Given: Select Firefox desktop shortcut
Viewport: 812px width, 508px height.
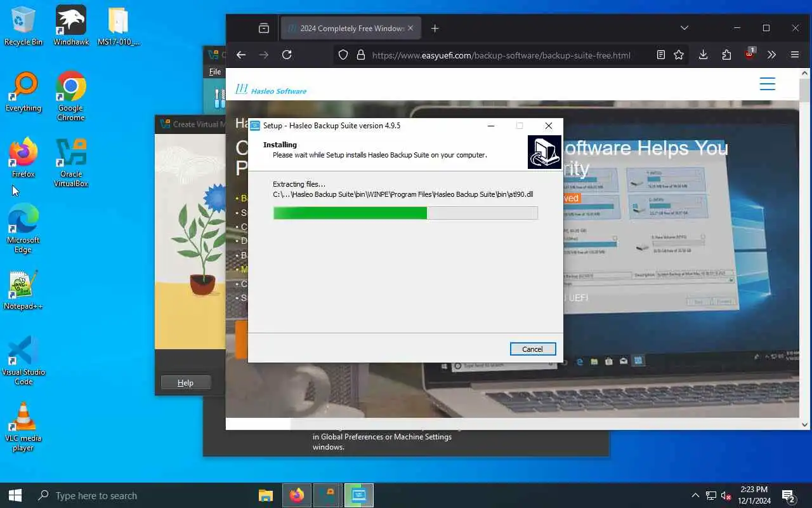Looking at the screenshot, I should tap(23, 159).
